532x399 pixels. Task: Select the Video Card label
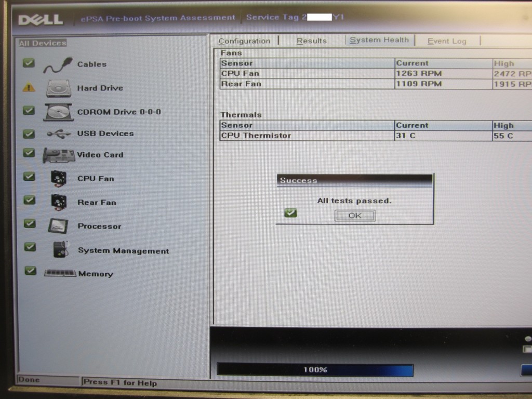pyautogui.click(x=100, y=155)
